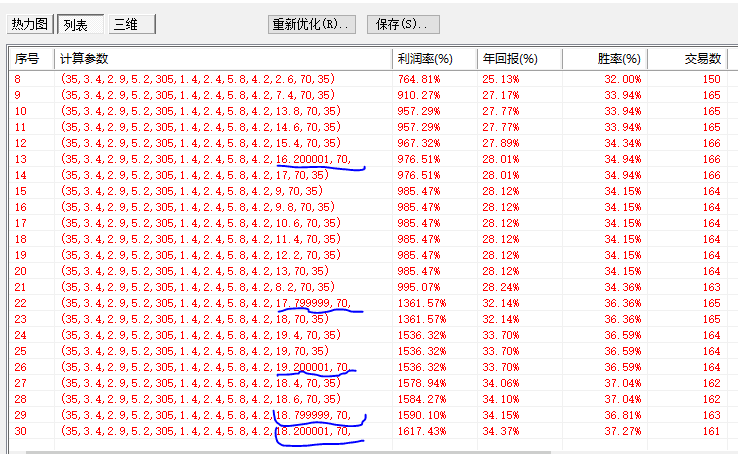
Task: Sort by the 序号 column header
Action: coord(32,59)
